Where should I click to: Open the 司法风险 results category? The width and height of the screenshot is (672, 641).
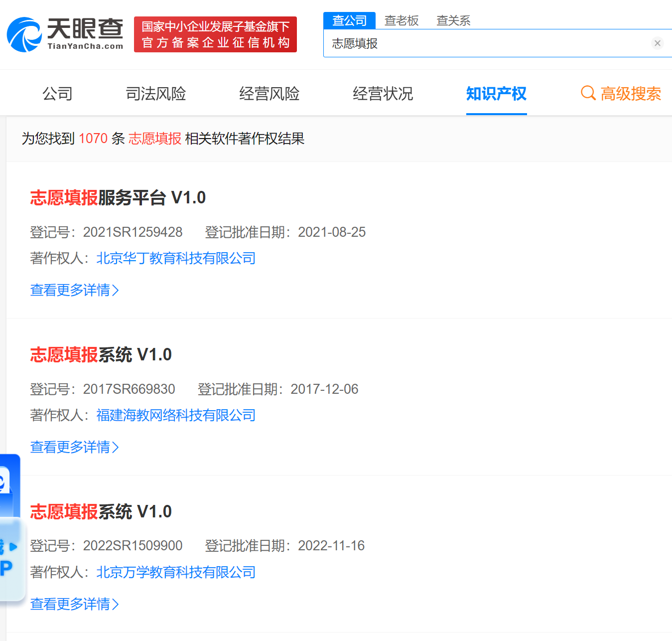click(x=155, y=94)
